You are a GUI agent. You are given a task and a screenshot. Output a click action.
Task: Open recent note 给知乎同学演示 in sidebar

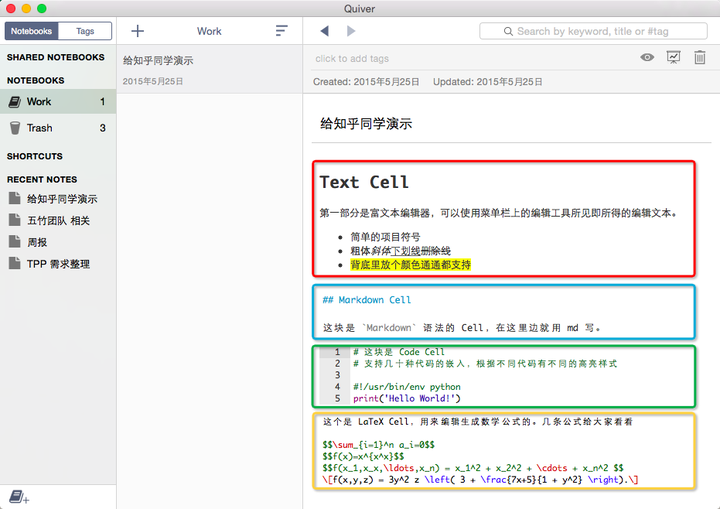[x=62, y=199]
